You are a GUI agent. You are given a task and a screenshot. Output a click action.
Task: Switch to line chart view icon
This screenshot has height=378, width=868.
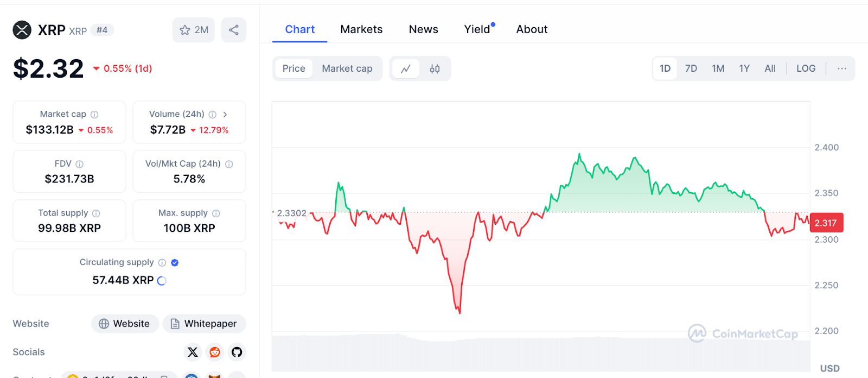click(x=406, y=69)
